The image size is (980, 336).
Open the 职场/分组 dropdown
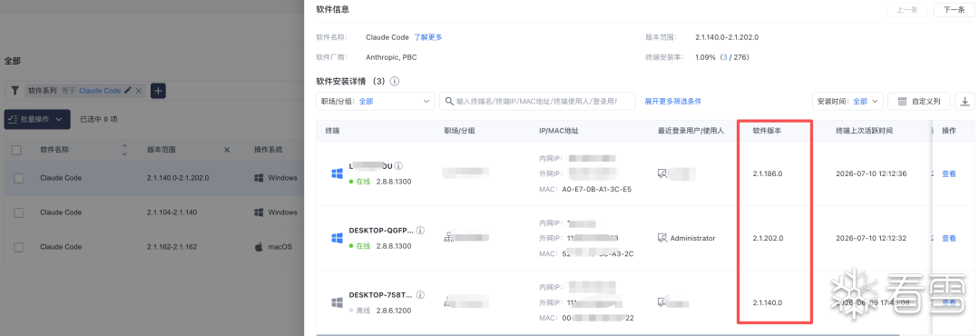[x=376, y=101]
